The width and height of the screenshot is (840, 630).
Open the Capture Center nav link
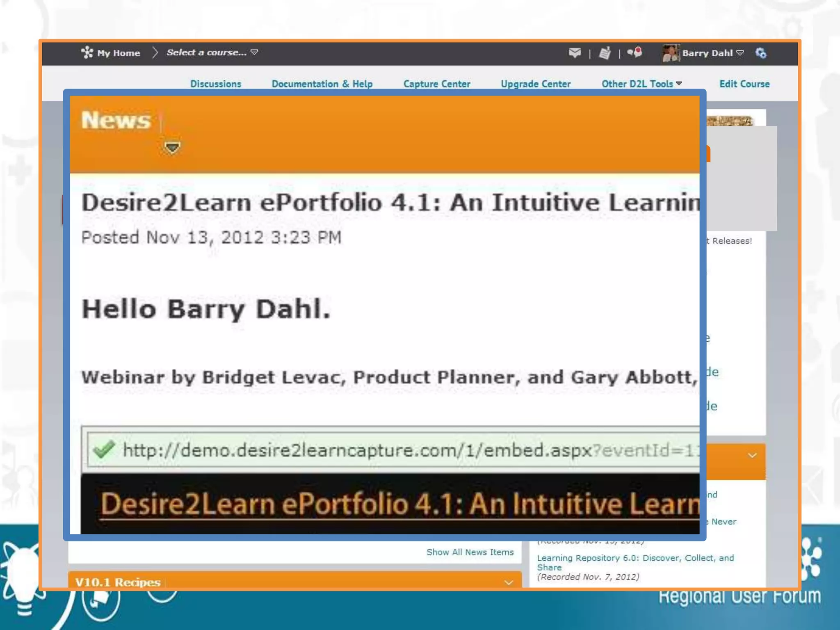pos(436,84)
